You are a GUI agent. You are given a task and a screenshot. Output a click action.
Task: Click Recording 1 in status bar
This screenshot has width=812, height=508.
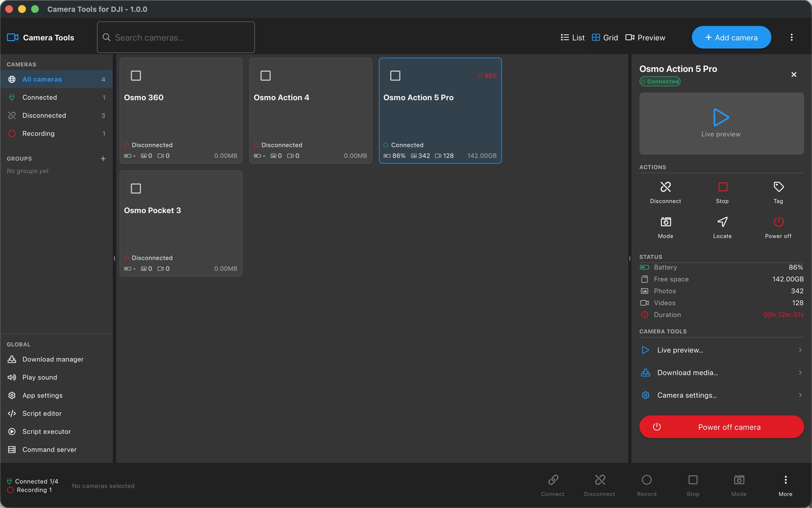coord(30,490)
